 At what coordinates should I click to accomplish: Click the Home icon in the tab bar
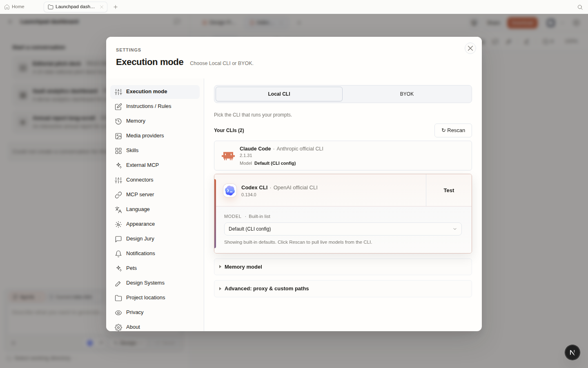[7, 7]
